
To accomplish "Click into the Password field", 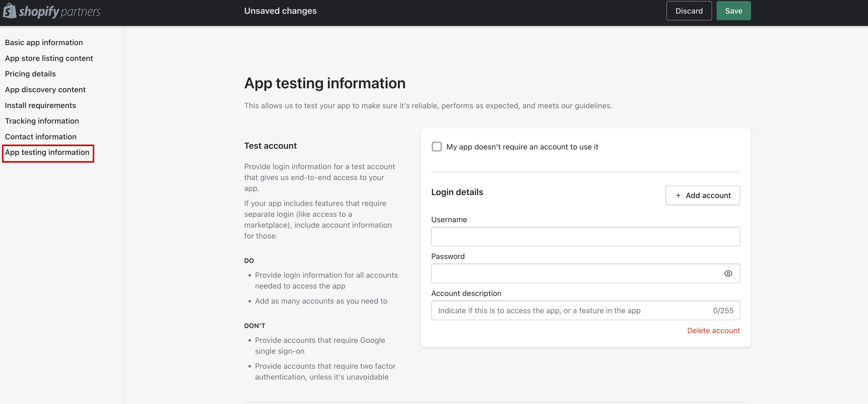I will [573, 273].
